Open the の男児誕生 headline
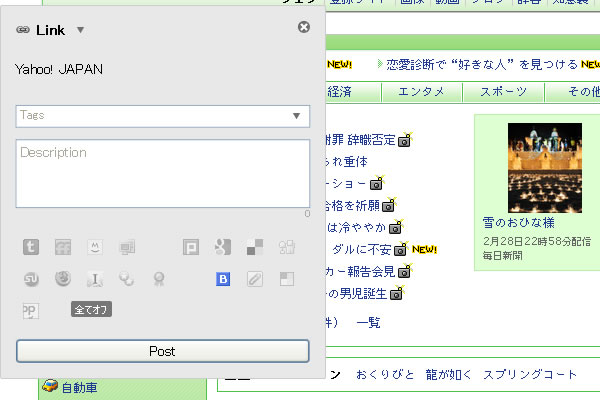Viewport: 600px width, 400px height. (x=357, y=294)
